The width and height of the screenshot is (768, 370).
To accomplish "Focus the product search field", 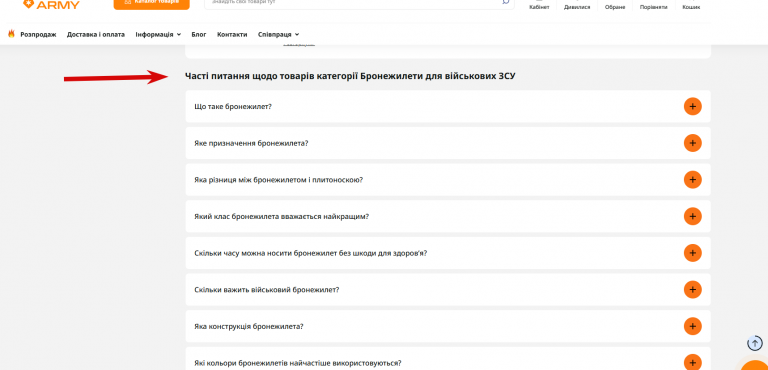I will [359, 4].
